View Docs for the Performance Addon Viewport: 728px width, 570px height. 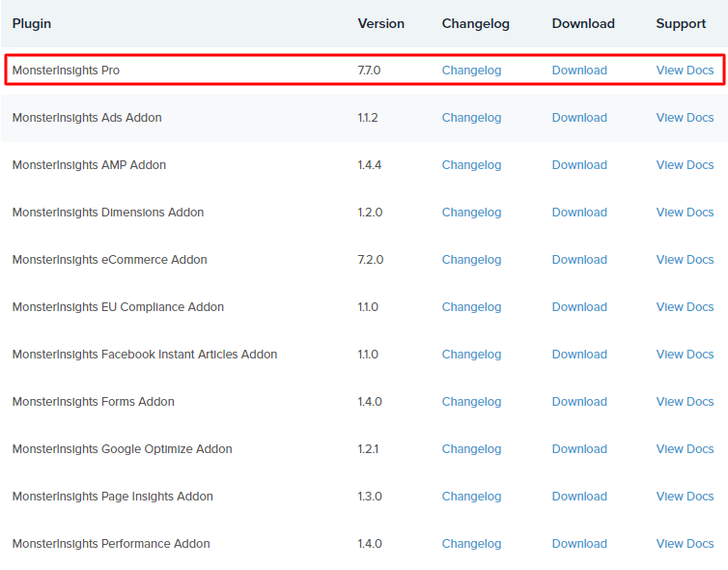click(685, 544)
